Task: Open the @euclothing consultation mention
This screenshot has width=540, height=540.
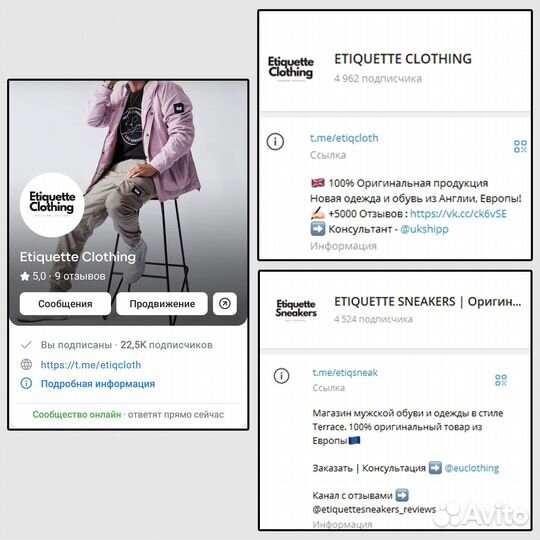Action: point(471,468)
